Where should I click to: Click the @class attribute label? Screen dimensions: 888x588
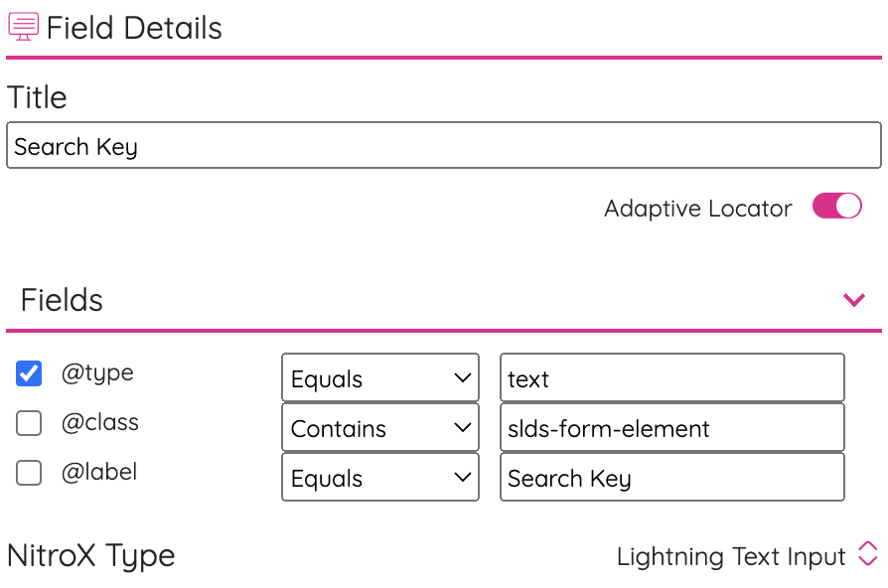99,422
